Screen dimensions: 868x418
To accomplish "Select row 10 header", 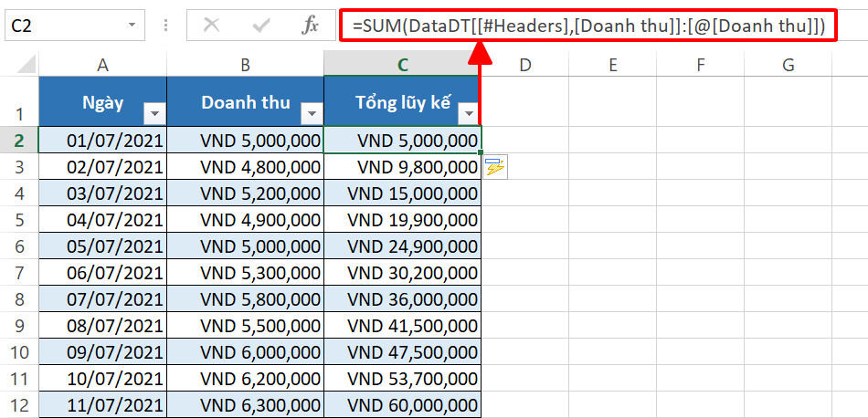I will point(19,352).
